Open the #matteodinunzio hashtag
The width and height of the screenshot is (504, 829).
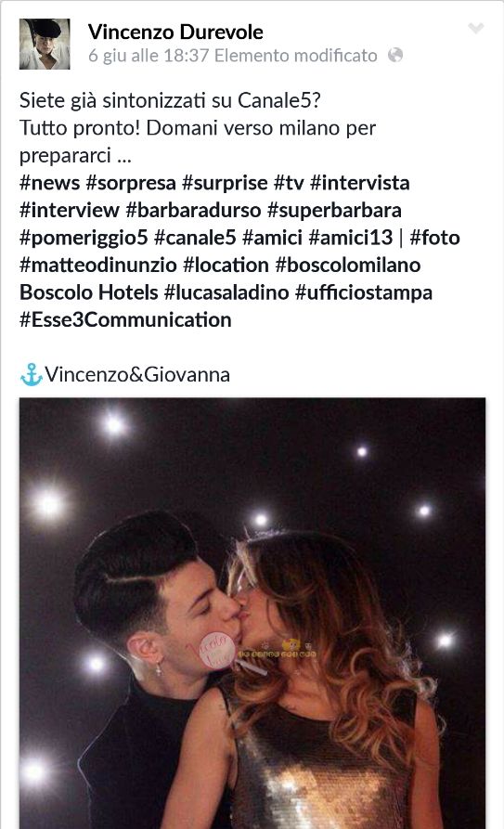tap(97, 266)
